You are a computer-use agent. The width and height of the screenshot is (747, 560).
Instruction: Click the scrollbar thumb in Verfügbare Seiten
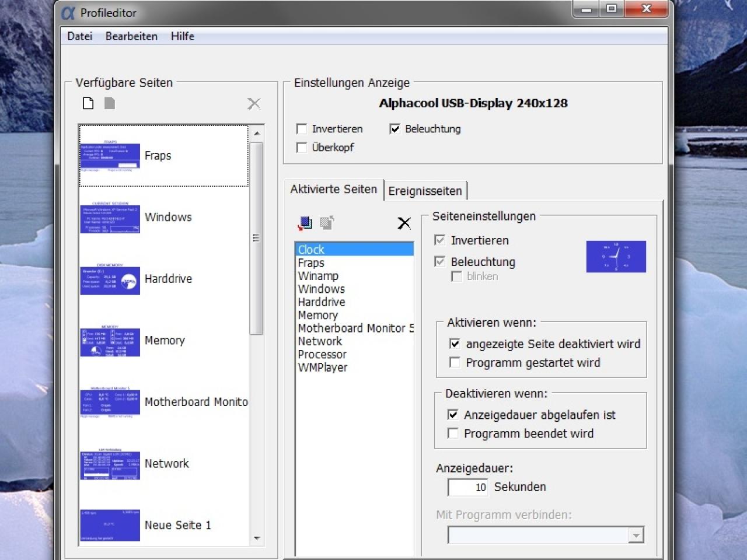pos(256,238)
